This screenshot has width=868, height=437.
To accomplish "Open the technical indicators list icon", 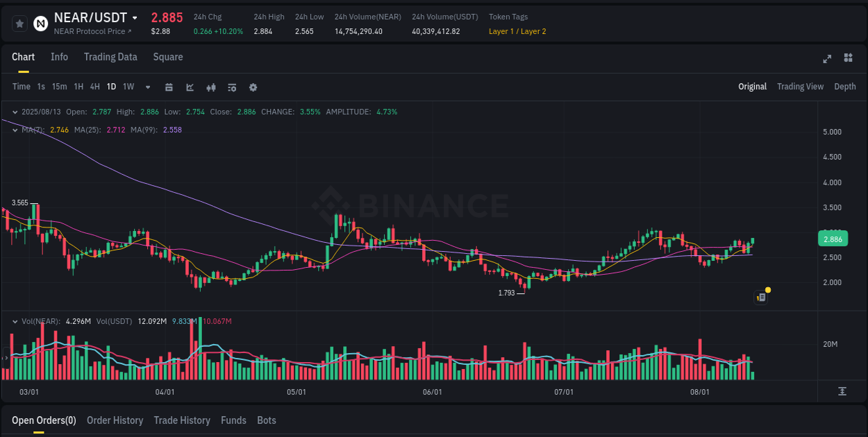I will click(x=231, y=87).
